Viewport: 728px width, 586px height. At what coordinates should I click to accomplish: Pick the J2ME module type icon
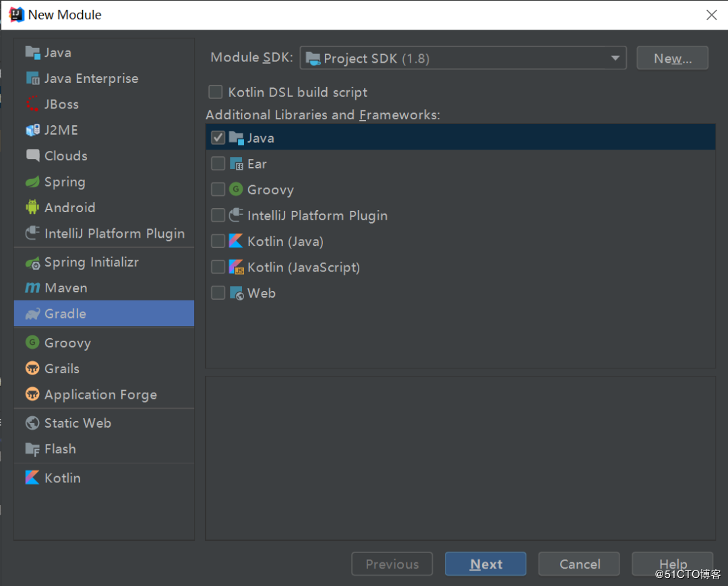(32, 130)
